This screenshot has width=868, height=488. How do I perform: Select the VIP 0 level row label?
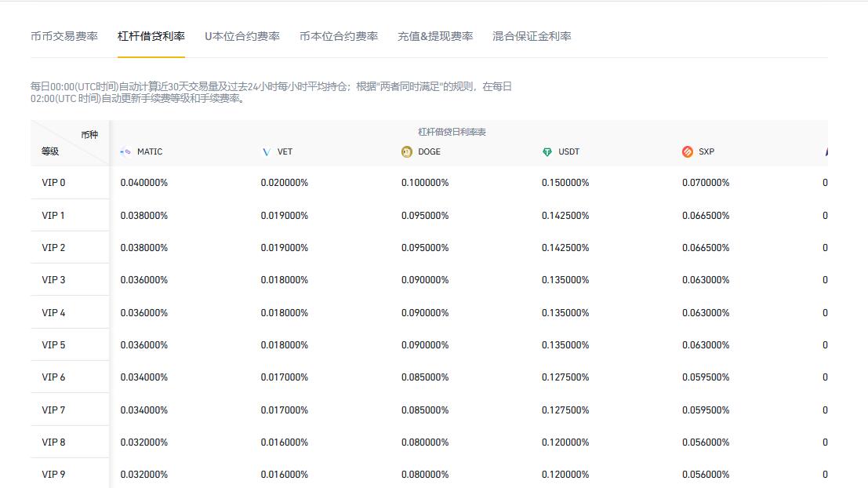click(x=53, y=183)
